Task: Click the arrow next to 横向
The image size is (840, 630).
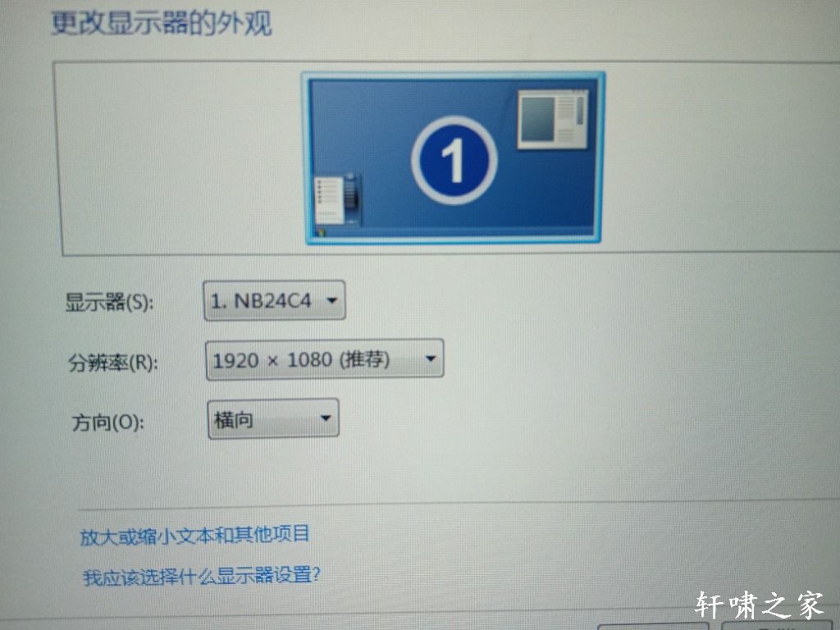Action: (x=325, y=418)
